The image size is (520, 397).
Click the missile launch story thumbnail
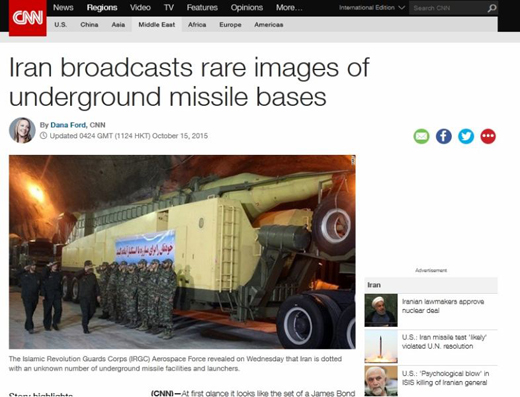click(x=381, y=346)
